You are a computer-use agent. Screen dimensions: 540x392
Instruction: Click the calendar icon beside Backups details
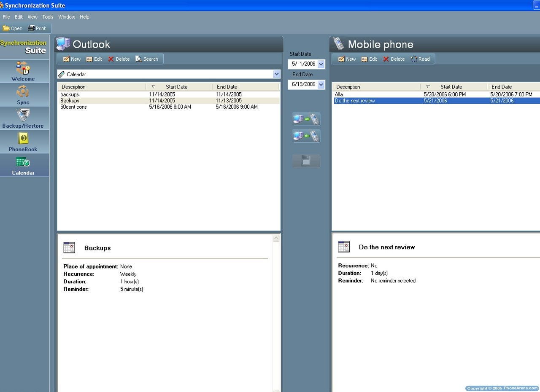click(x=69, y=248)
